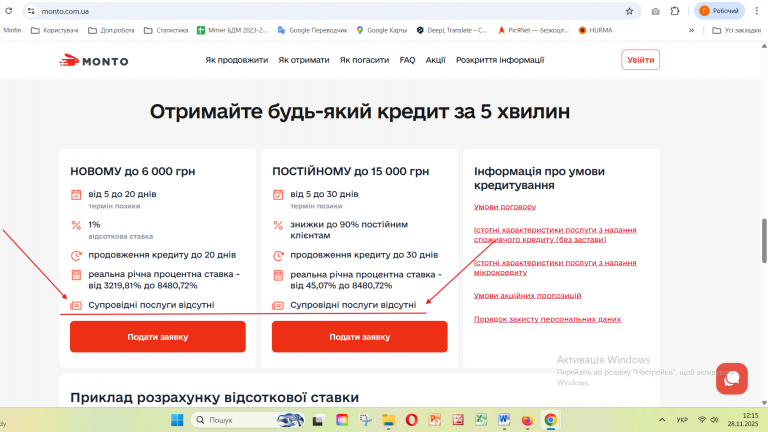Open the DeepL Translate bookmark
768x432 pixels.
click(x=452, y=30)
